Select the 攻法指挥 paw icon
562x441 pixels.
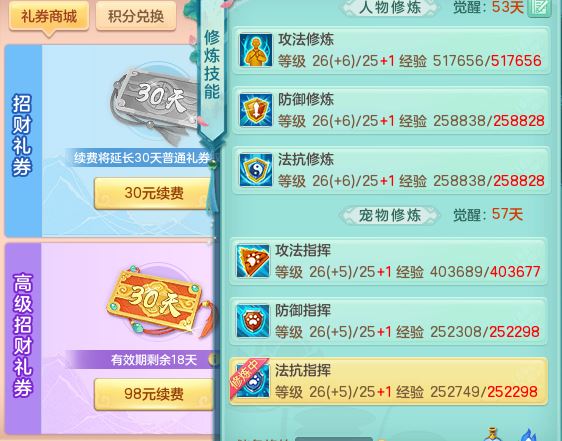pos(253,261)
